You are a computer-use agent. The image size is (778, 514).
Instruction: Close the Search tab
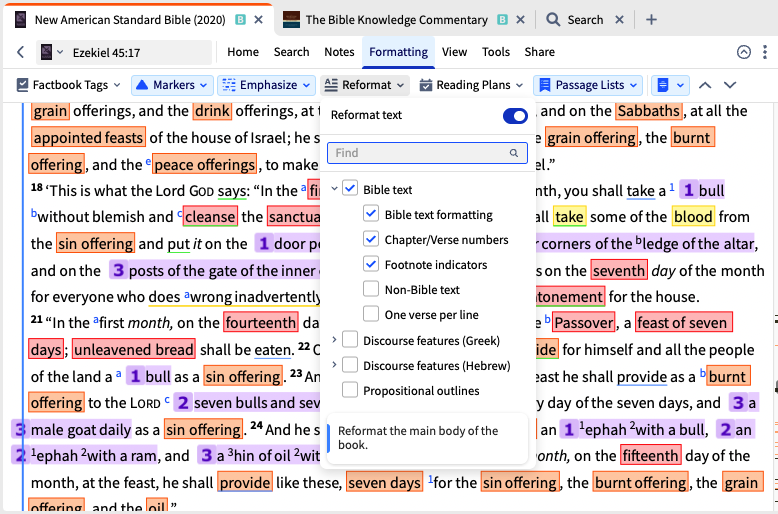(619, 20)
